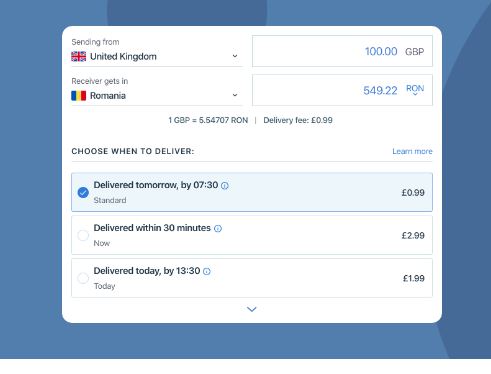The image size is (491, 374).
Task: Click info icon beside Delivered today by 13:30
Action: click(207, 271)
